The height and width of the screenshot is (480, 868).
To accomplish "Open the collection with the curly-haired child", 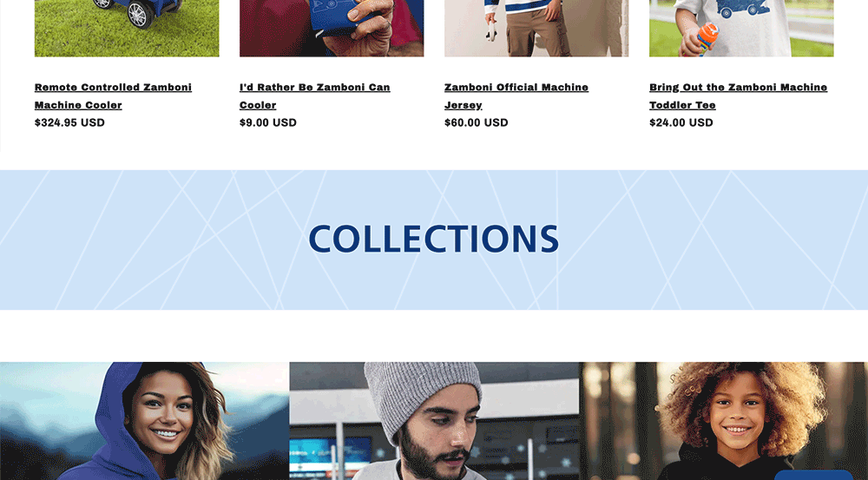I will coord(723,421).
